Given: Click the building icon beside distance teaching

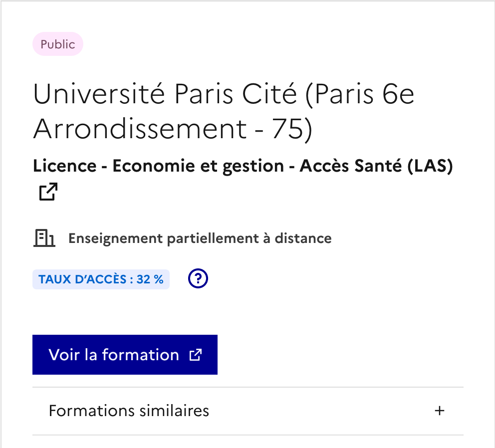Looking at the screenshot, I should 44,238.
